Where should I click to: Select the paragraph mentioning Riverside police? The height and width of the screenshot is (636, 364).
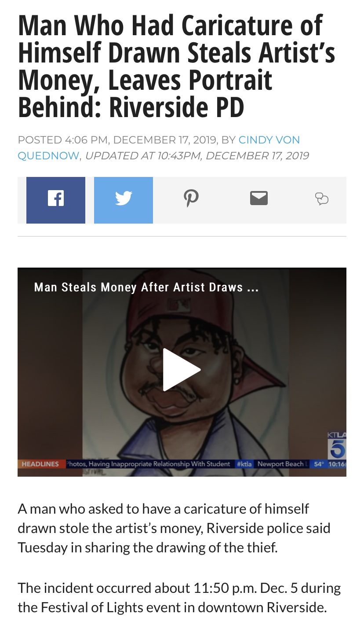click(174, 528)
